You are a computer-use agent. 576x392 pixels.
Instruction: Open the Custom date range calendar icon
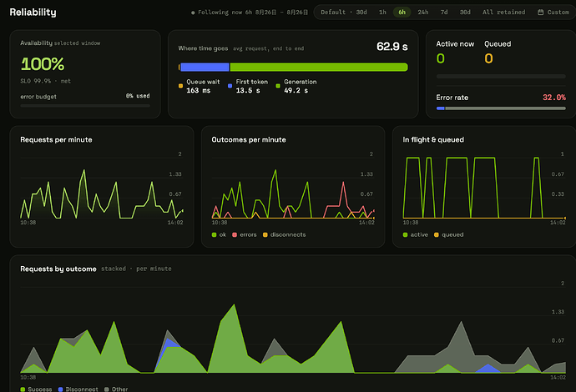click(540, 13)
